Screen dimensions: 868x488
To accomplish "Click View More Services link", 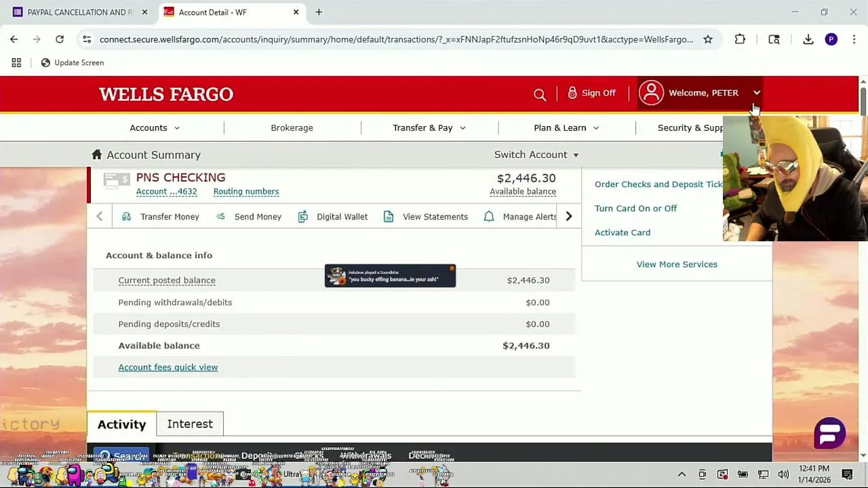I will click(677, 264).
